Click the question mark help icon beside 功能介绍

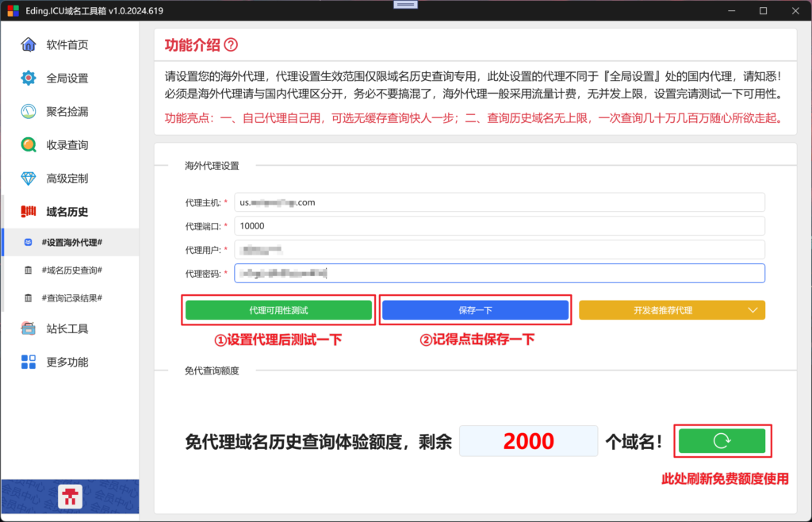tap(231, 45)
